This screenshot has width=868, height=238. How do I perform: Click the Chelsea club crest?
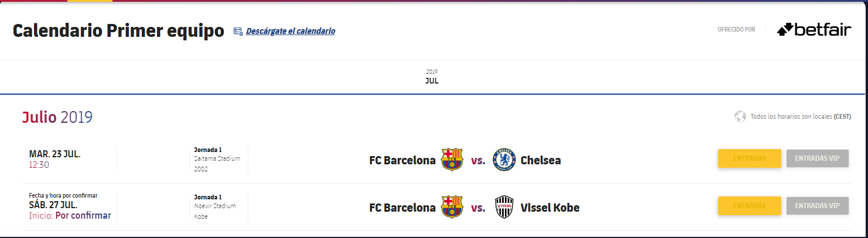504,160
